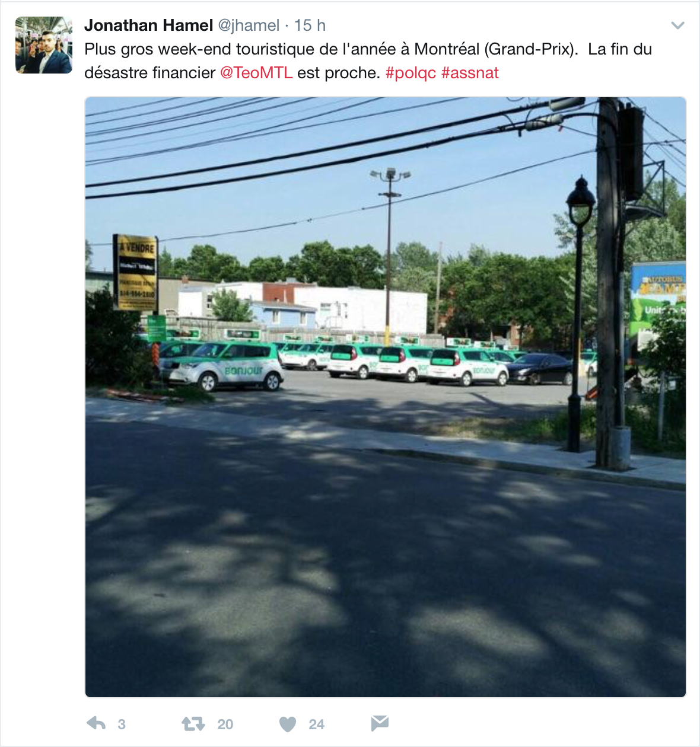Click the reply arrow icon

point(96,723)
